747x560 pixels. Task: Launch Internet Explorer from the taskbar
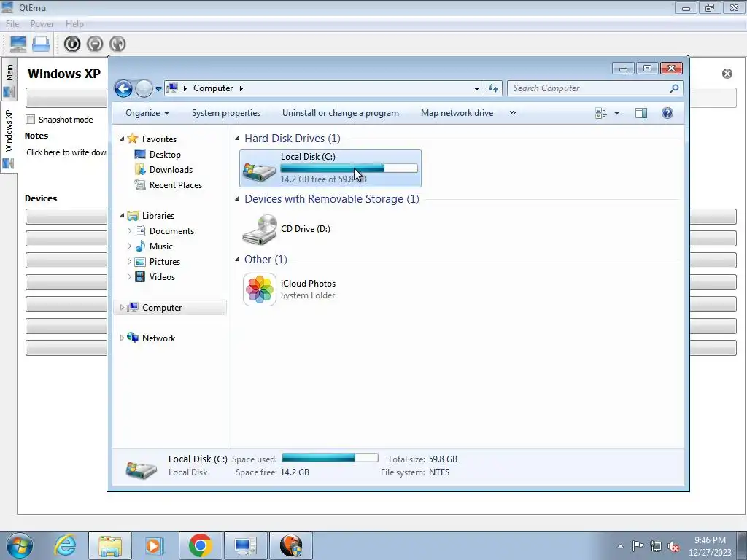click(65, 545)
